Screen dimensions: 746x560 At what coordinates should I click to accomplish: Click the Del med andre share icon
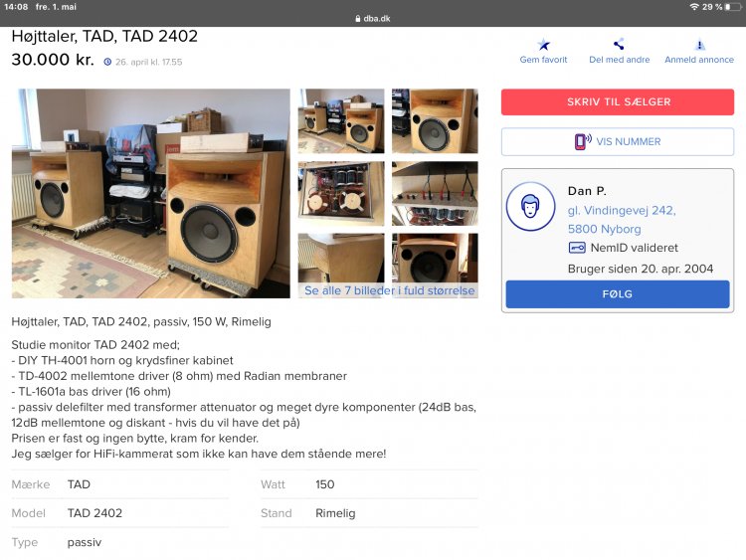[x=619, y=45]
